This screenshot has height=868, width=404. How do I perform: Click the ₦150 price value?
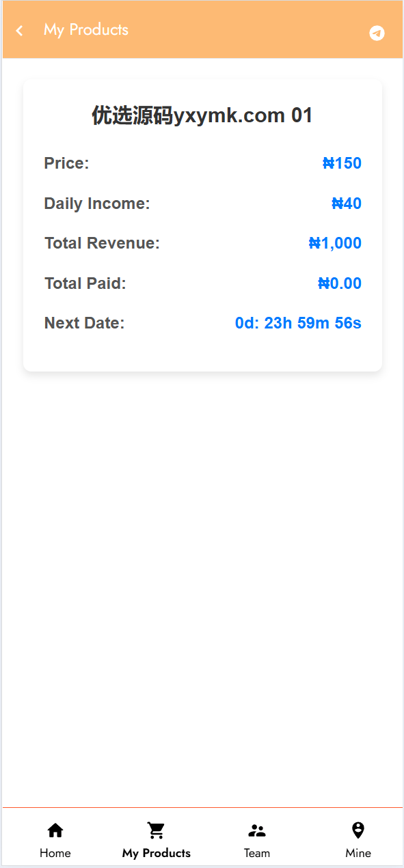342,163
